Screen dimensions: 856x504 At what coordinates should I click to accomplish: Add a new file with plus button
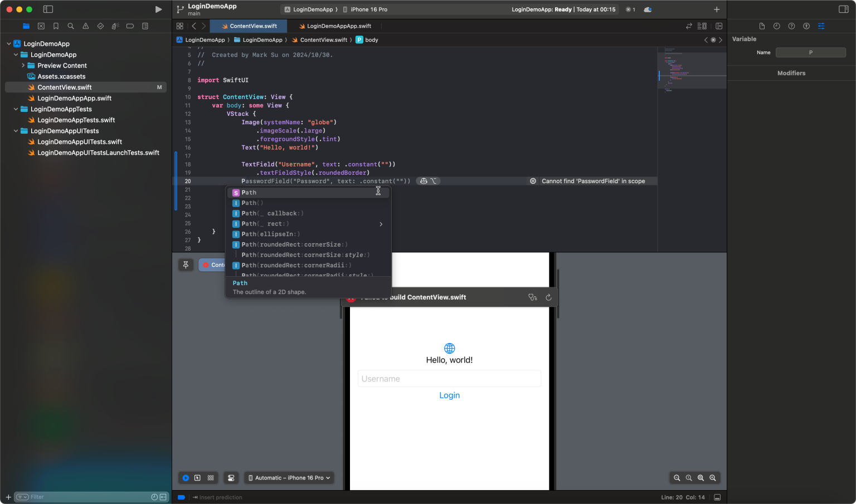coord(8,497)
